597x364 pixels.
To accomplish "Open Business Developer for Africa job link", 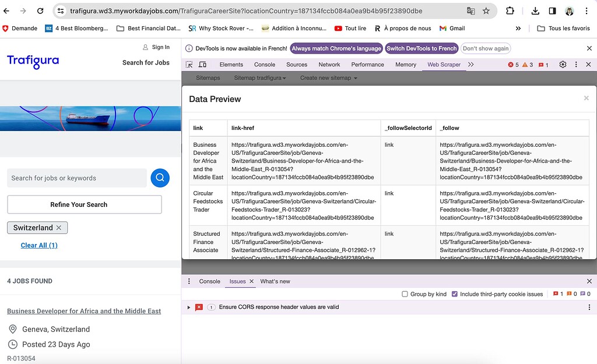I will coord(84,311).
